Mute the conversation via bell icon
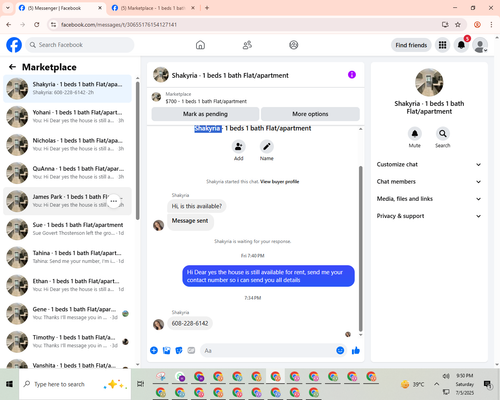This screenshot has height=400, width=500. (415, 134)
